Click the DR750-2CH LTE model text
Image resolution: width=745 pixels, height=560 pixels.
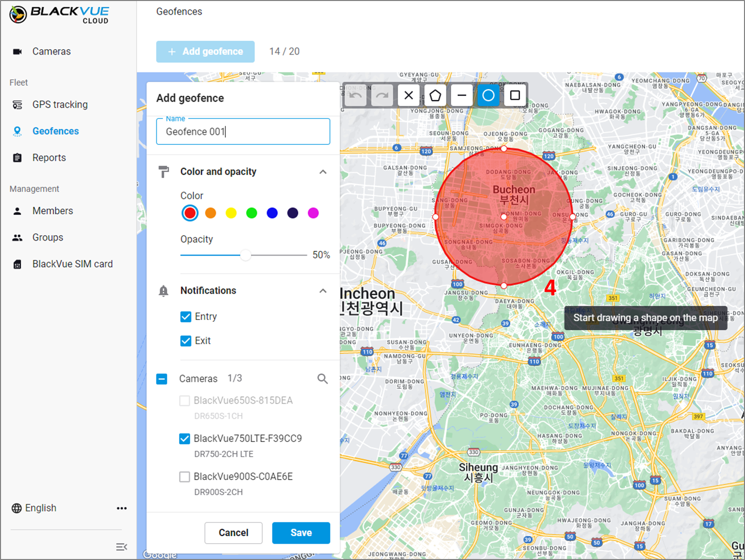tap(224, 454)
